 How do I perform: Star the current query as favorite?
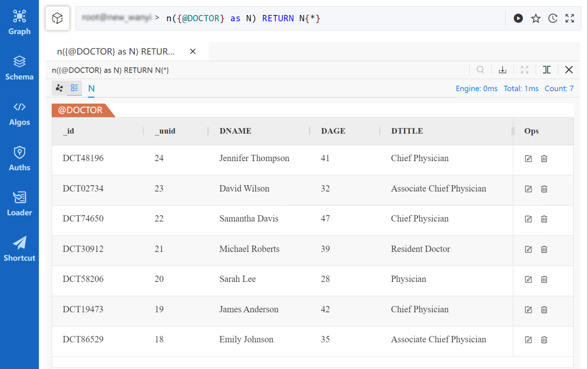(x=535, y=18)
